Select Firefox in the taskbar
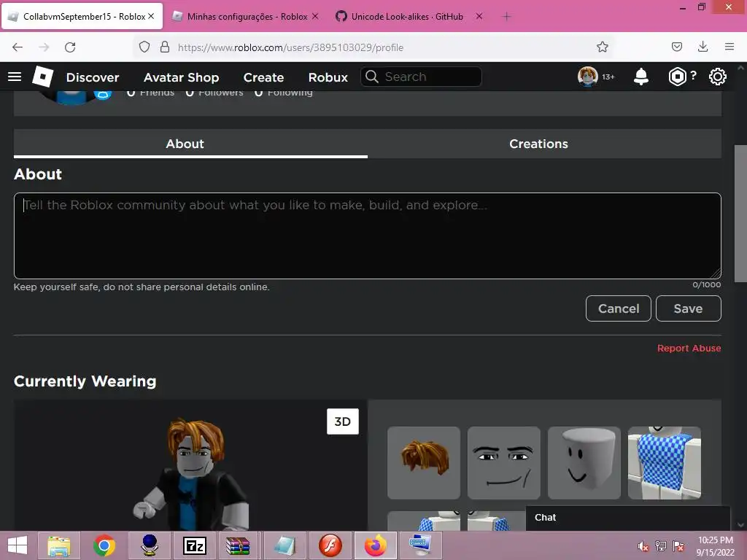747x560 pixels. pos(376,545)
